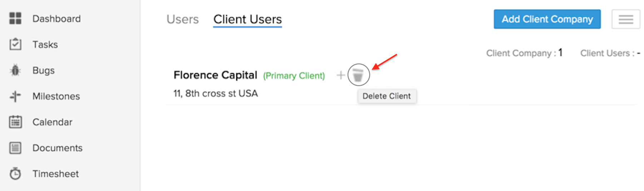Click the Dashboard grid icon
Viewport: 644px width, 191px height.
pos(15,18)
